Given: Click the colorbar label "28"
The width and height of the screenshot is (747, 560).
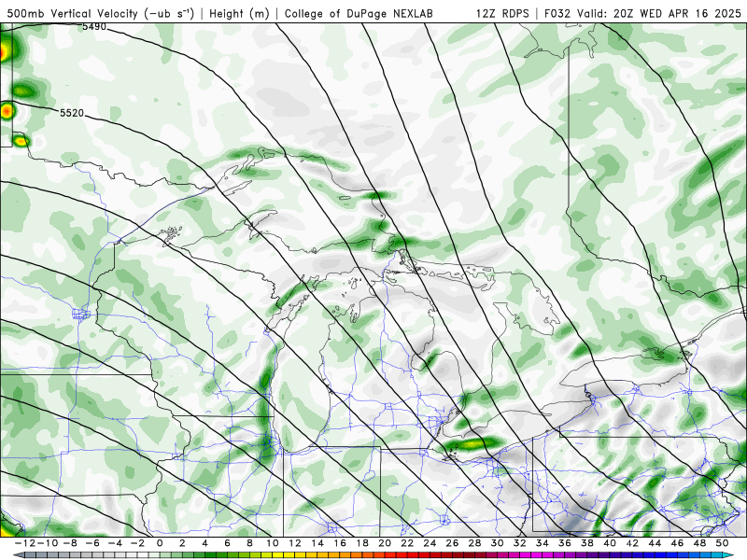Looking at the screenshot, I should [x=474, y=543].
